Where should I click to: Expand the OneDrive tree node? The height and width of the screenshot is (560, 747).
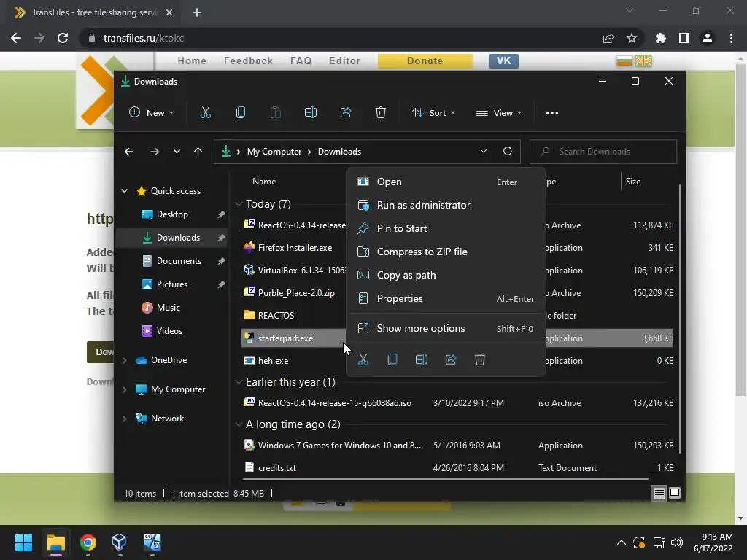(124, 360)
